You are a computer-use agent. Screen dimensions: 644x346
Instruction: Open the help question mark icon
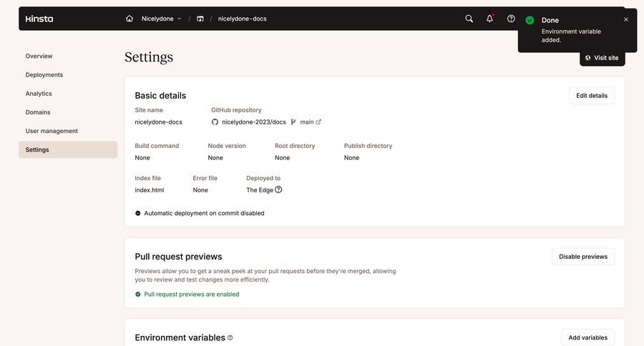[x=511, y=19]
